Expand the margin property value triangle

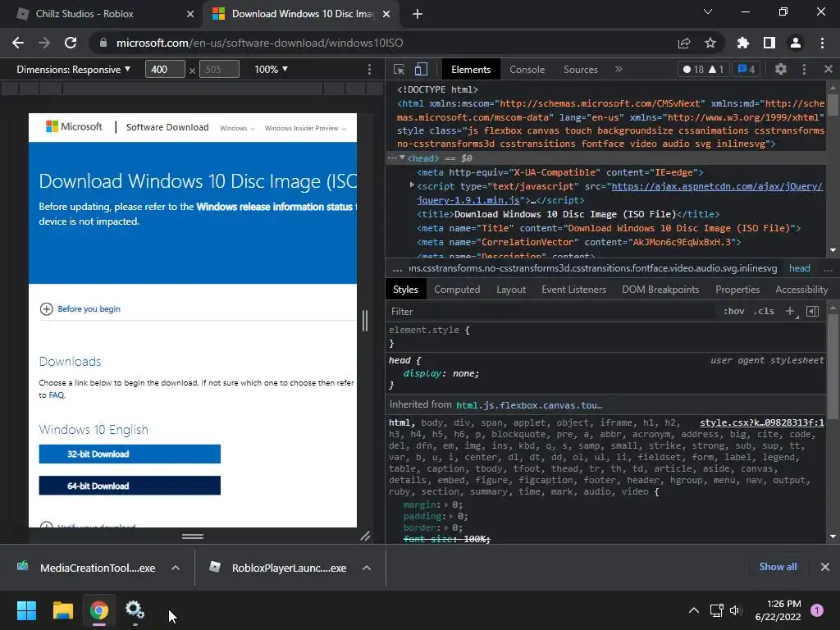click(445, 504)
